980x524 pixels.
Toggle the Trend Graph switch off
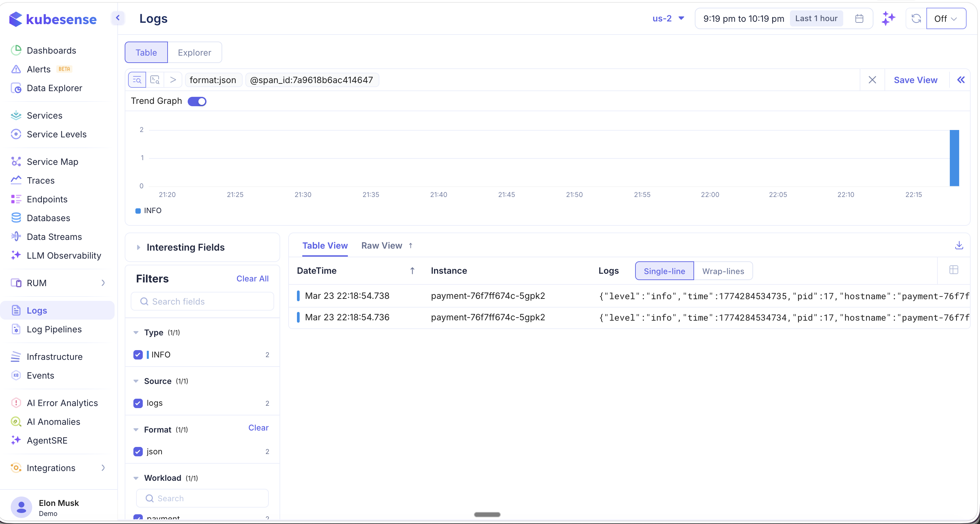(197, 101)
